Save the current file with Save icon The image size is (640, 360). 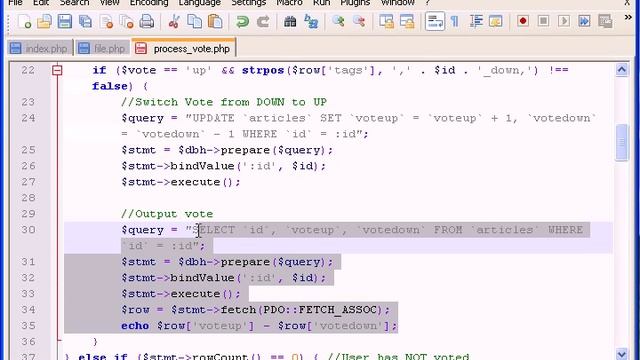(x=64, y=21)
